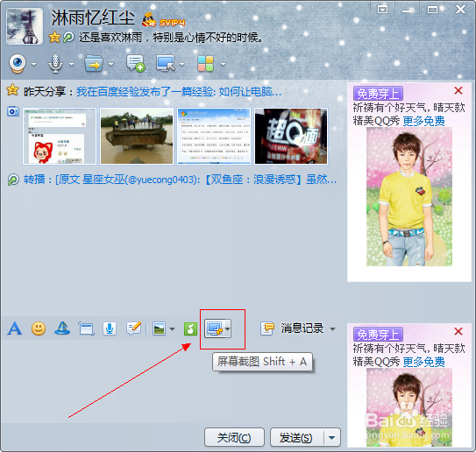Close the upper QQ show ad
476x452 pixels.
(x=458, y=90)
